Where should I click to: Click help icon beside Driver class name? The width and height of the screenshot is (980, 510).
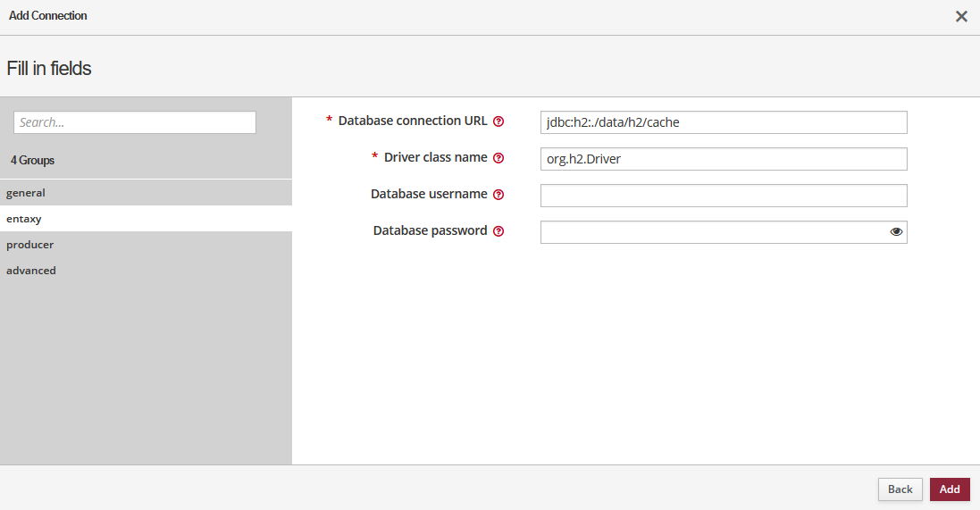point(498,158)
